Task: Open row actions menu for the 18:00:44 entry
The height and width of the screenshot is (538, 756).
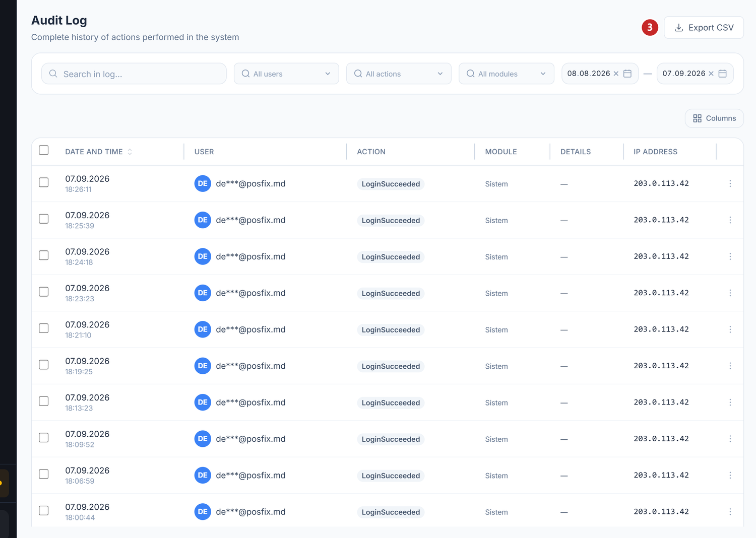Action: click(730, 512)
